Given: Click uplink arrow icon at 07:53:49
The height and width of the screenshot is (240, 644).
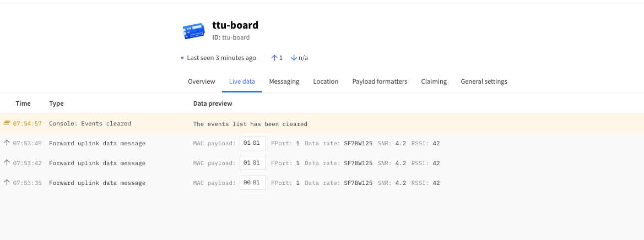Looking at the screenshot, I should pyautogui.click(x=7, y=143).
